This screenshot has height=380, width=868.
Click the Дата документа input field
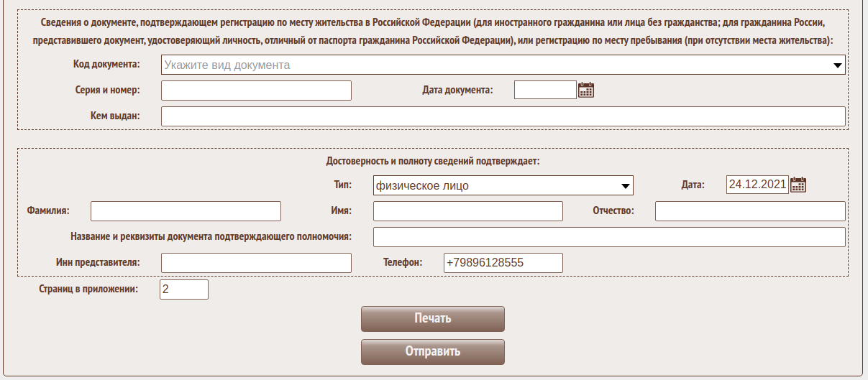click(545, 90)
